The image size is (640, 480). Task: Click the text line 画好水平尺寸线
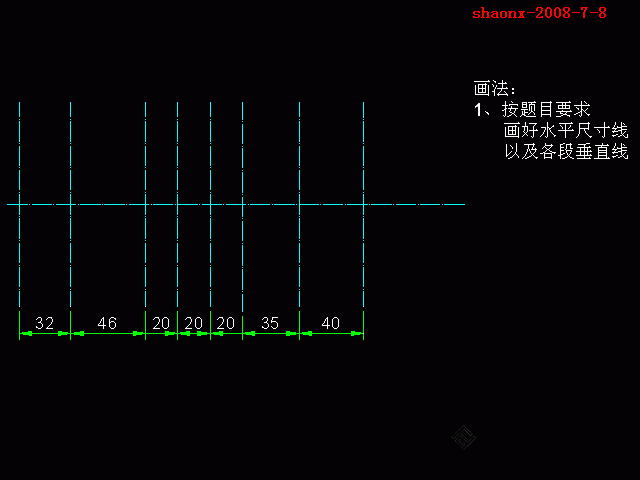(566, 131)
